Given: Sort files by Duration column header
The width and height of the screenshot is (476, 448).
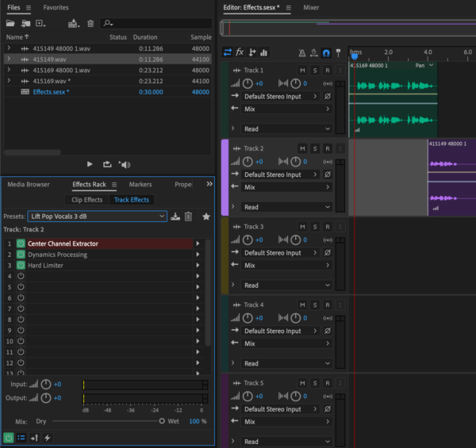Looking at the screenshot, I should [145, 37].
